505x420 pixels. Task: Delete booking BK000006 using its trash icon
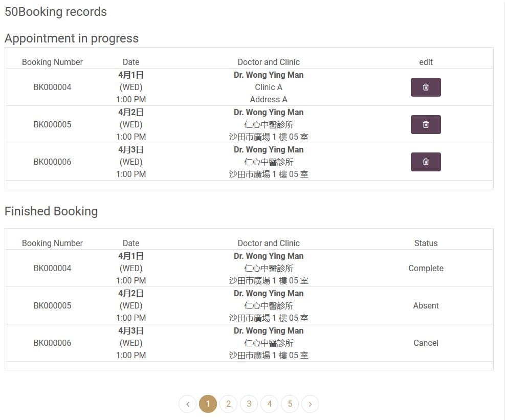pos(426,162)
